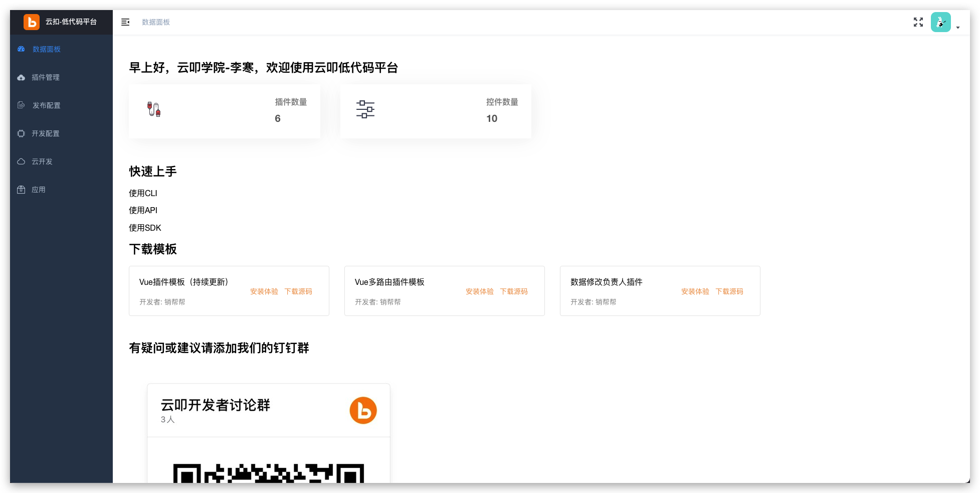Image resolution: width=980 pixels, height=493 pixels.
Task: Open the 使用API quick start link
Action: pos(143,210)
